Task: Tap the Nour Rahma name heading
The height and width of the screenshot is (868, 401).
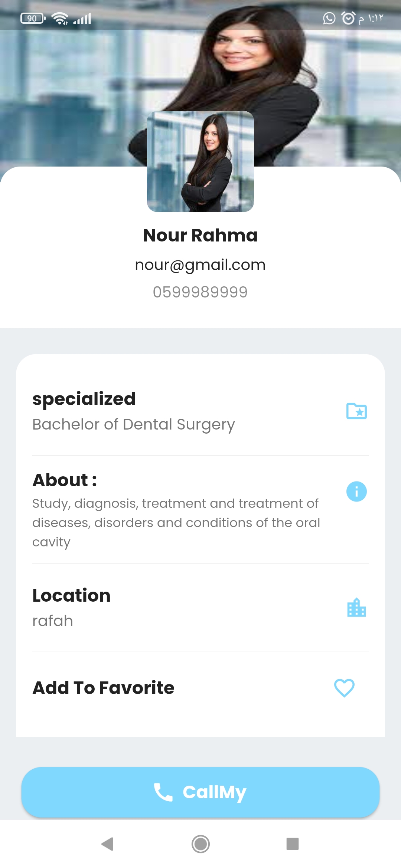Action: 200,235
